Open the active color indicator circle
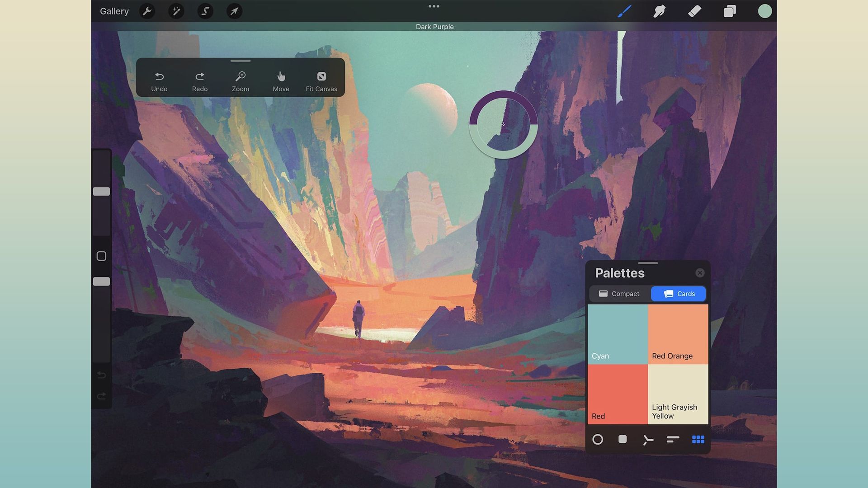Viewport: 868px width, 488px height. [x=764, y=11]
